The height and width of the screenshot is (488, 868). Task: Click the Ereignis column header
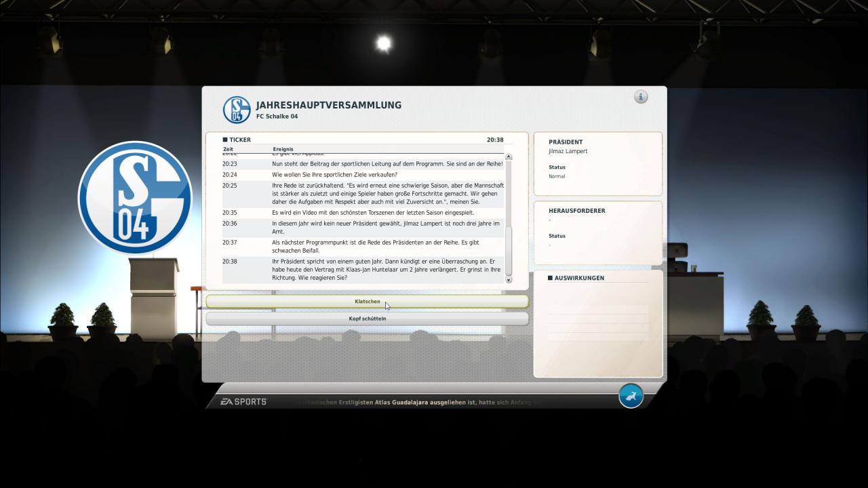pos(283,149)
